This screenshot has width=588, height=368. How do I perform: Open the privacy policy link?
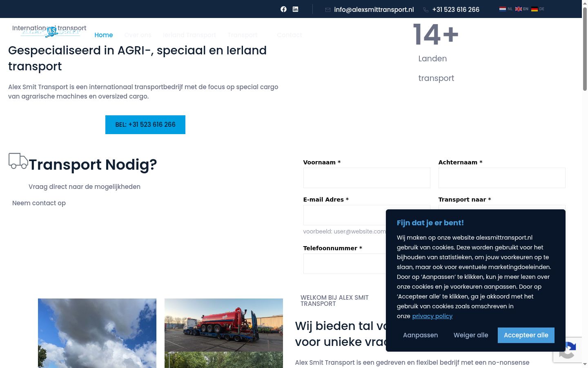[x=432, y=316]
